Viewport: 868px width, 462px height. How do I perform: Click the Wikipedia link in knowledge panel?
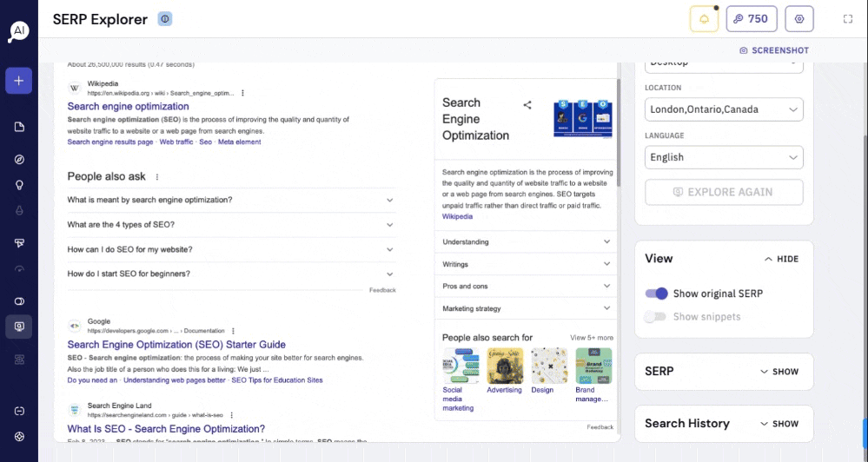click(x=457, y=216)
